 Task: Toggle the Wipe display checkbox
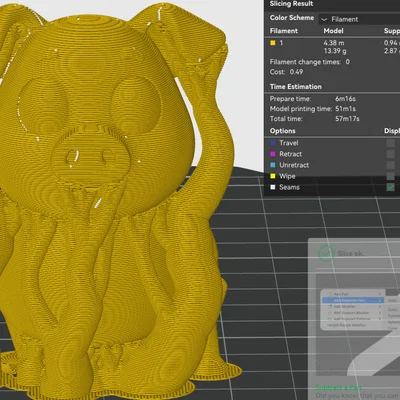390,176
